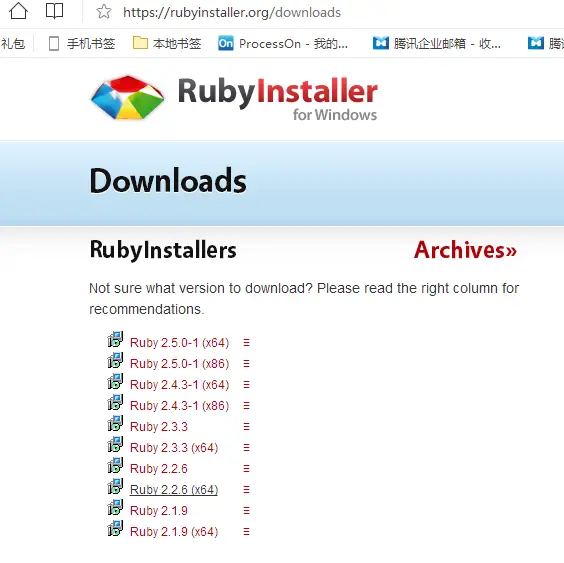Download Ruby 2.5.0-1 (x86)
Screen dimensions: 564x563
pos(179,363)
